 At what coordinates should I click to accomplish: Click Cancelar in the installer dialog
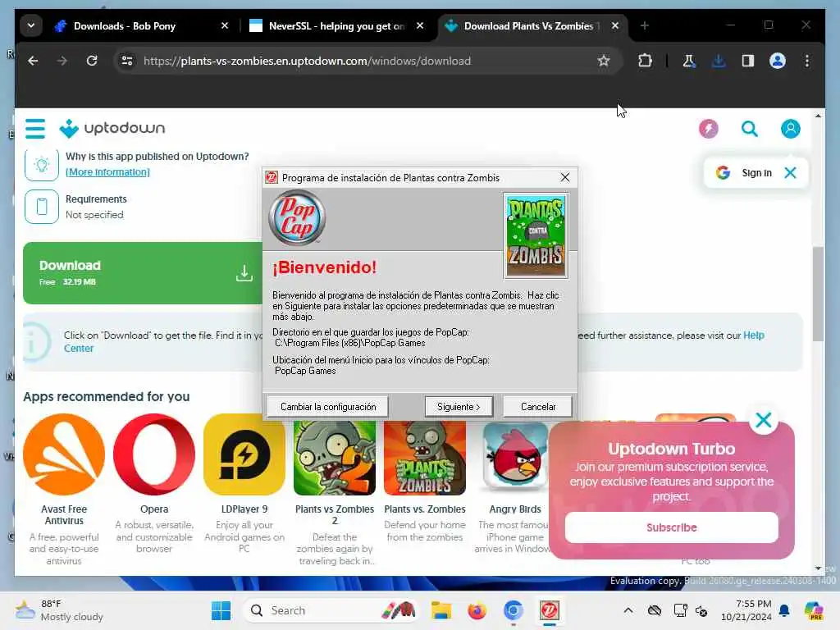(x=538, y=407)
